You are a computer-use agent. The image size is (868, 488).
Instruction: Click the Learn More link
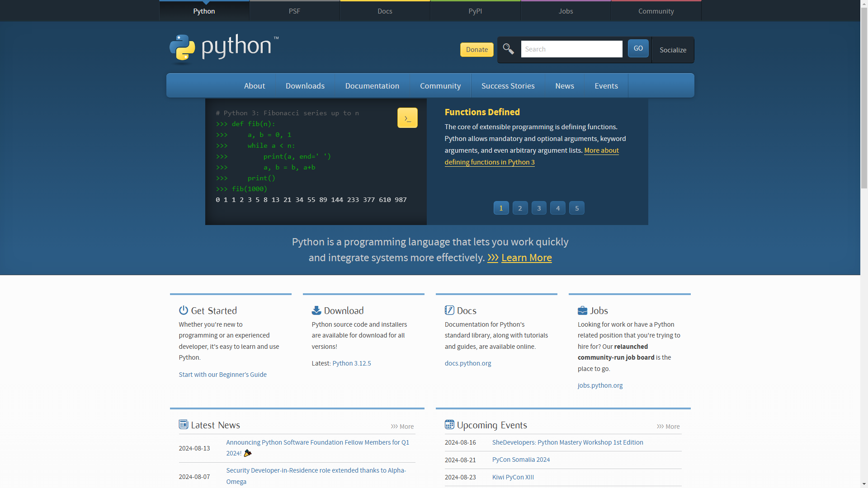click(526, 258)
